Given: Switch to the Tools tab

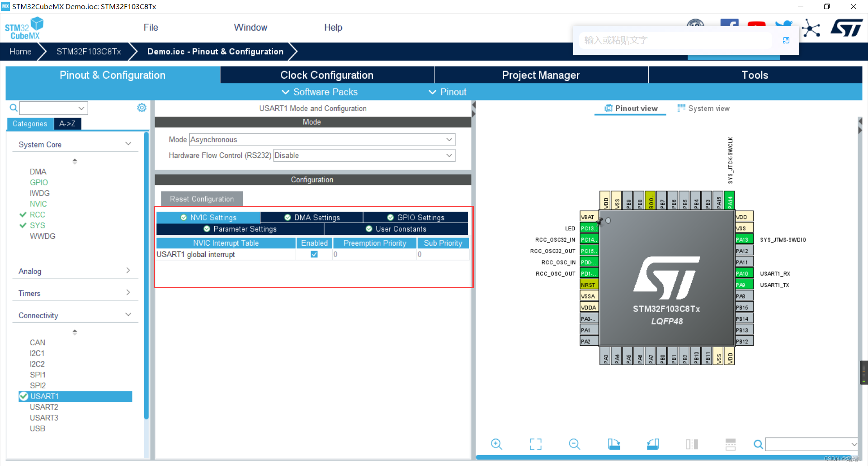Looking at the screenshot, I should (755, 75).
